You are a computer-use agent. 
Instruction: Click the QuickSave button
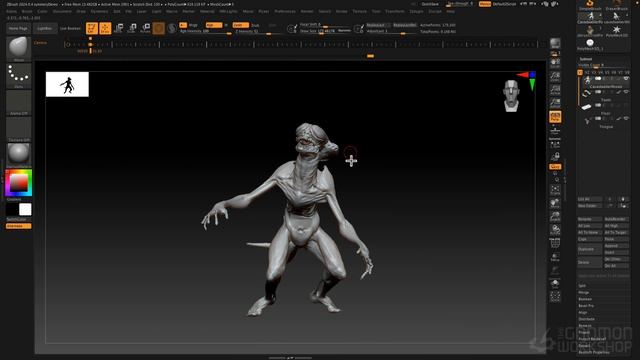click(x=430, y=4)
